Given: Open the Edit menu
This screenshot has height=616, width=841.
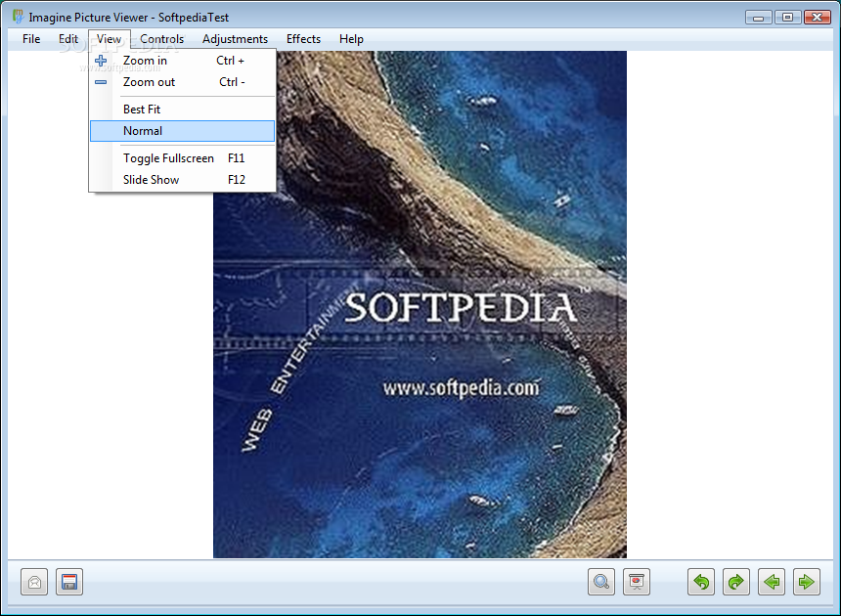Looking at the screenshot, I should (x=68, y=39).
